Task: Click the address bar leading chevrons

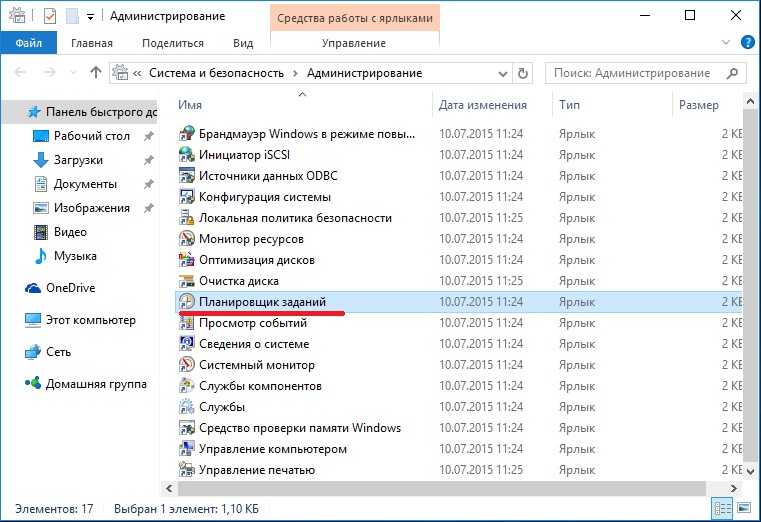Action: coord(137,74)
